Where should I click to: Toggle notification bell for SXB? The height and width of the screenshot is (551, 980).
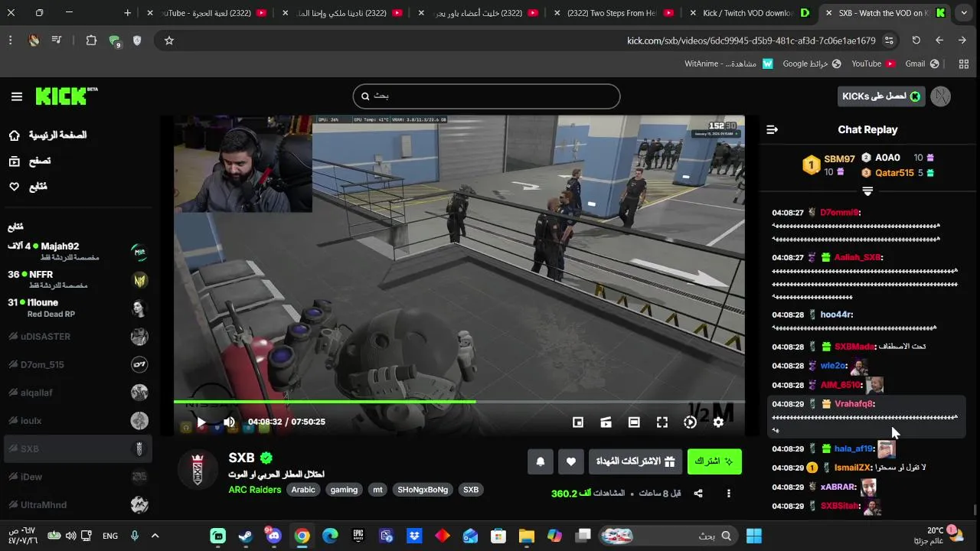pyautogui.click(x=541, y=461)
